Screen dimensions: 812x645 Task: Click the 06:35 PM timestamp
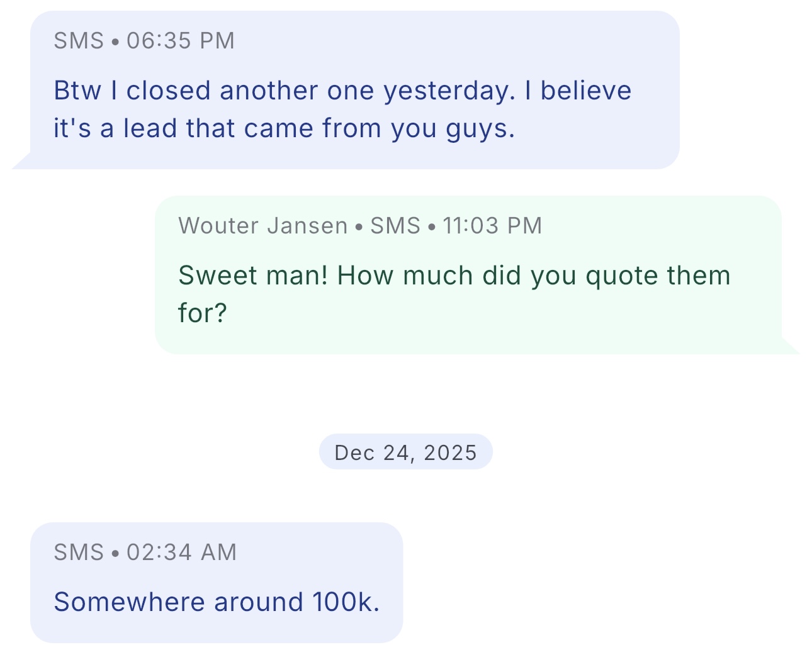coord(180,41)
